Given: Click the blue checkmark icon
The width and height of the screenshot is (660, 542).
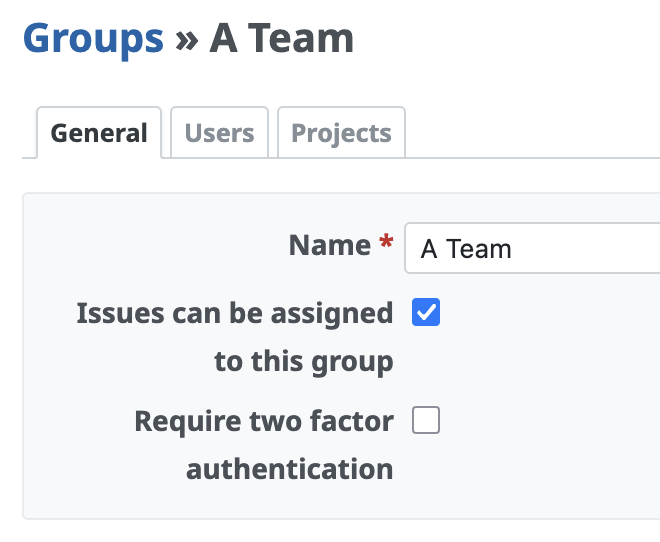Looking at the screenshot, I should 426,313.
